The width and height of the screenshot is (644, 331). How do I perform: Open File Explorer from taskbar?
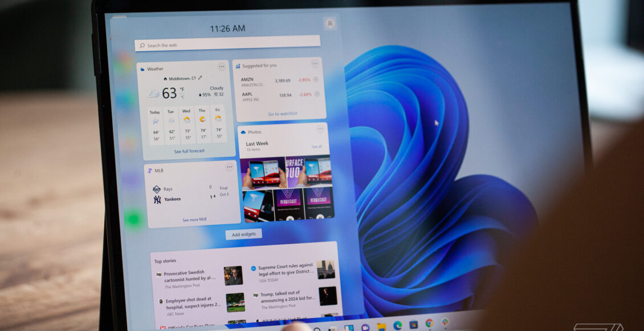381,327
